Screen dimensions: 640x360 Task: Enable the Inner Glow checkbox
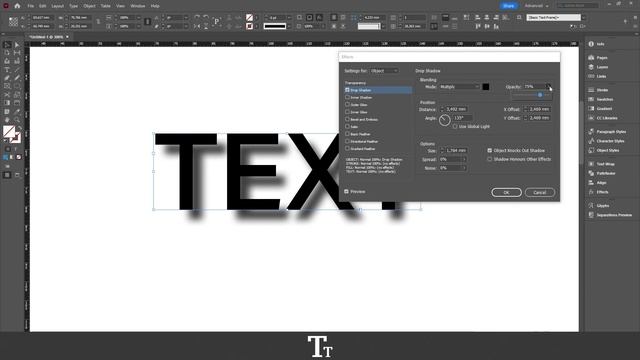coord(347,112)
